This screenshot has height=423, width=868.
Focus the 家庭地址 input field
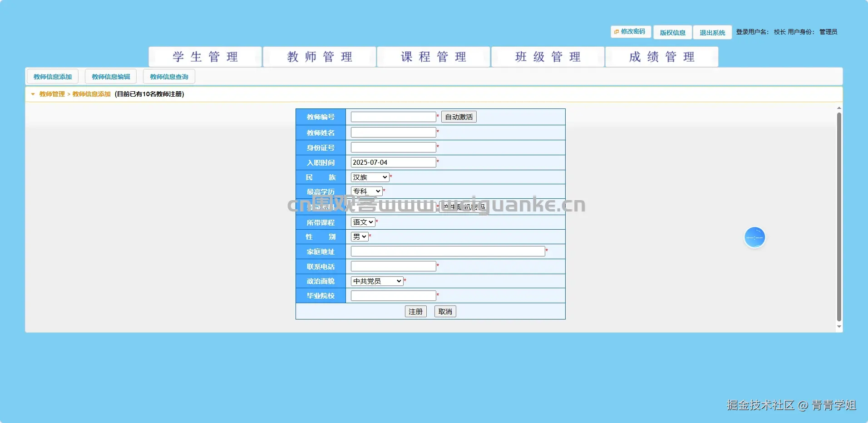point(448,251)
